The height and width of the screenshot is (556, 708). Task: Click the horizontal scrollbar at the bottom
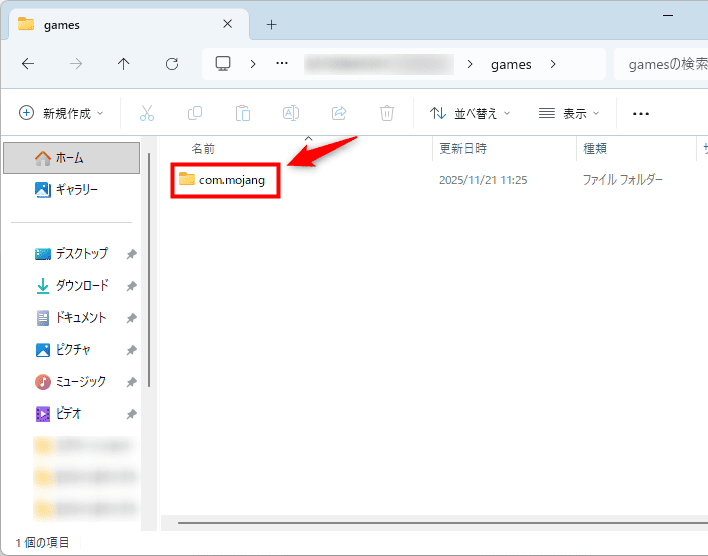(442, 523)
